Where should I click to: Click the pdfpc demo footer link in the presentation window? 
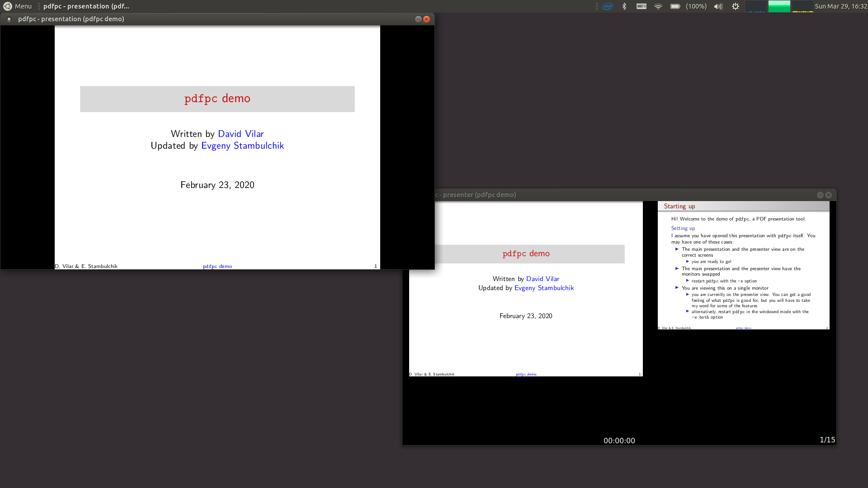[x=217, y=266]
